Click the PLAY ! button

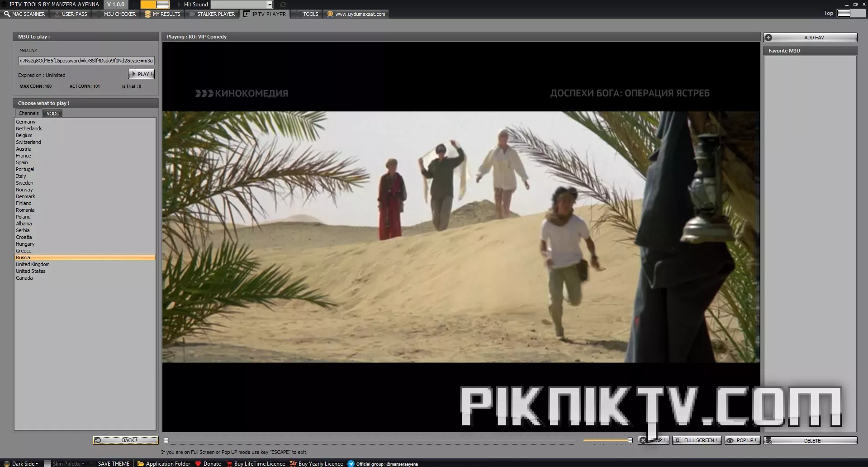coord(141,74)
